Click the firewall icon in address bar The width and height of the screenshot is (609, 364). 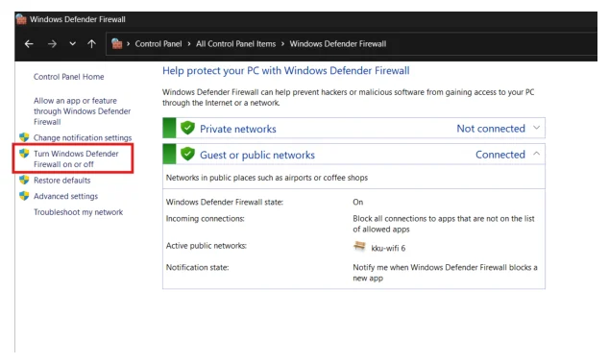coord(117,44)
